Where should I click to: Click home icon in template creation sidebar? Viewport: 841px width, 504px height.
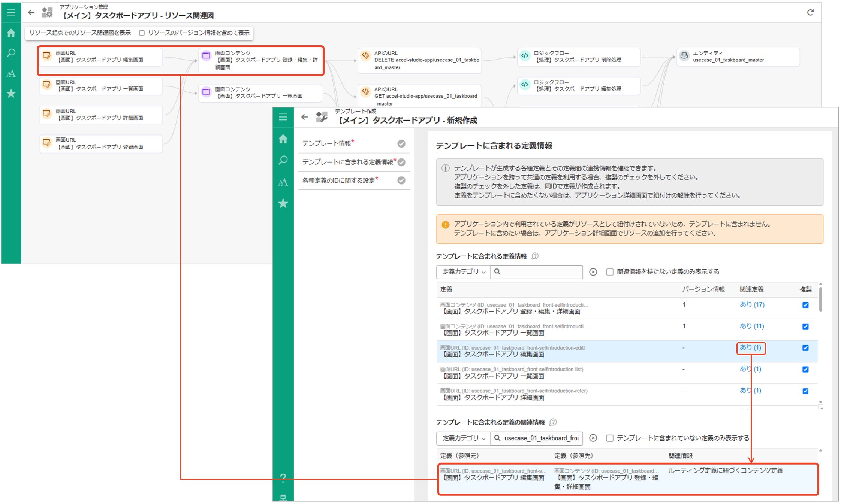(283, 139)
